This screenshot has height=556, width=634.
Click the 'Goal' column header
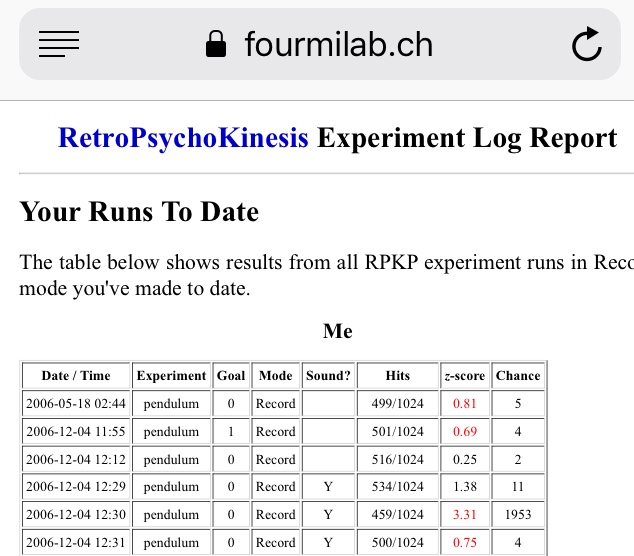[231, 376]
